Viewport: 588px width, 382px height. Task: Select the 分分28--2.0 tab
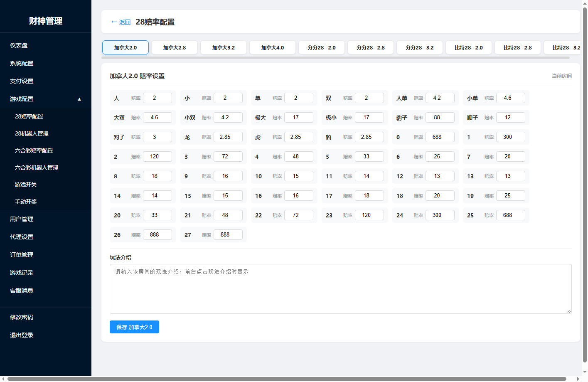pyautogui.click(x=322, y=47)
